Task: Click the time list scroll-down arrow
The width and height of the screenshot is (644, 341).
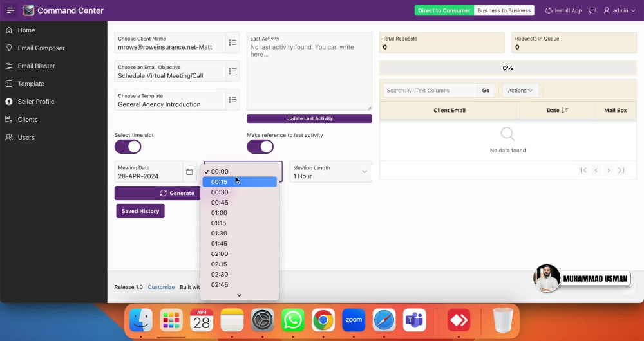Action: point(240,295)
